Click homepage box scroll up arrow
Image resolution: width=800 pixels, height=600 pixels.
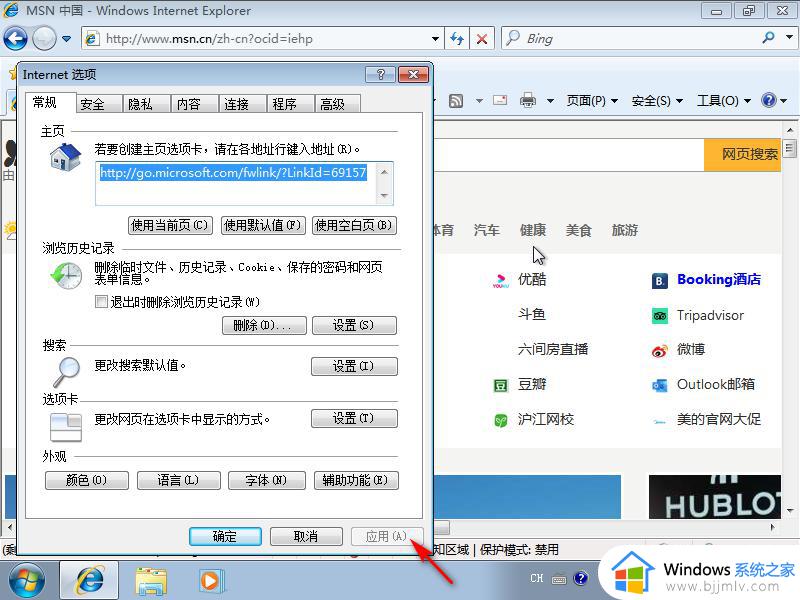tap(384, 172)
